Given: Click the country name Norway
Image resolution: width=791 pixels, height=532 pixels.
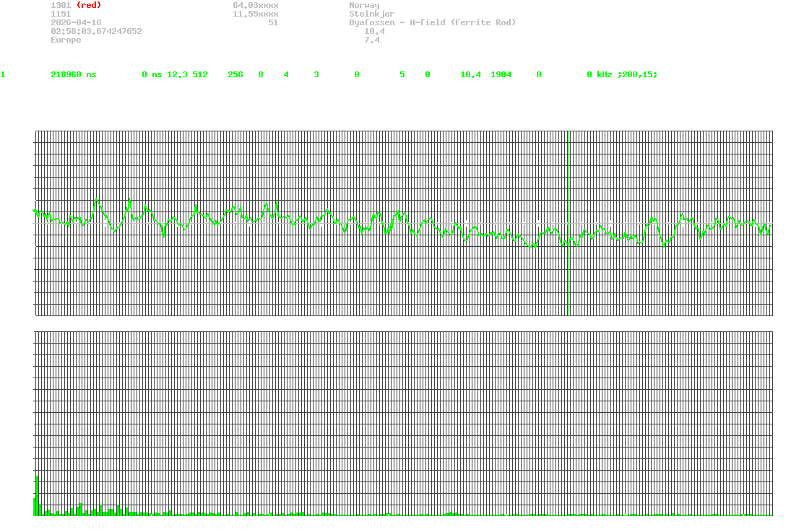Looking at the screenshot, I should pos(364,5).
